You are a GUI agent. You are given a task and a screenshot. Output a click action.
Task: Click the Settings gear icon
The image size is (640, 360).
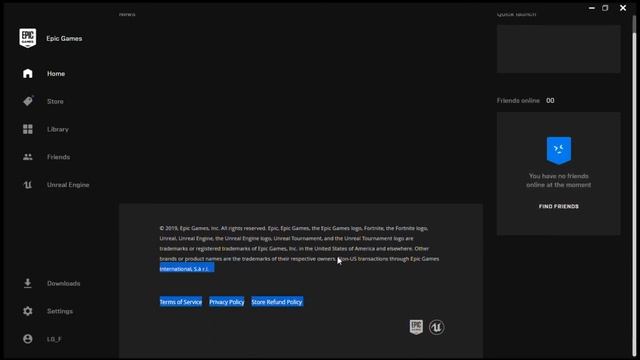(28, 311)
